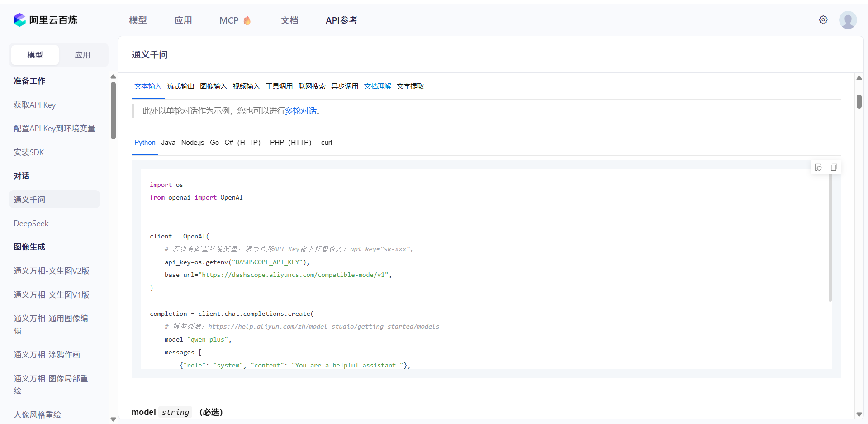The image size is (868, 424).
Task: Select the Python language tab
Action: pos(145,143)
